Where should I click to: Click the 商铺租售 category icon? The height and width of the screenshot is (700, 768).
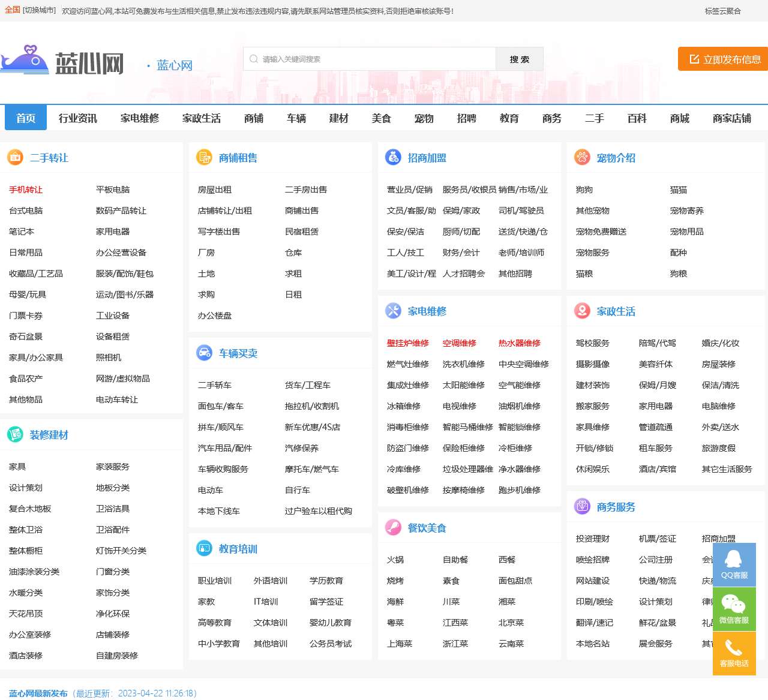(204, 158)
